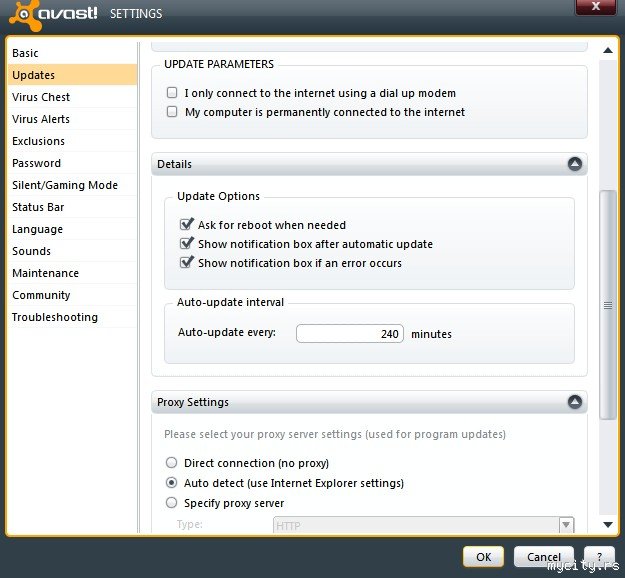Collapse the Proxy Settings section arrow
The width and height of the screenshot is (625, 578).
[x=574, y=402]
